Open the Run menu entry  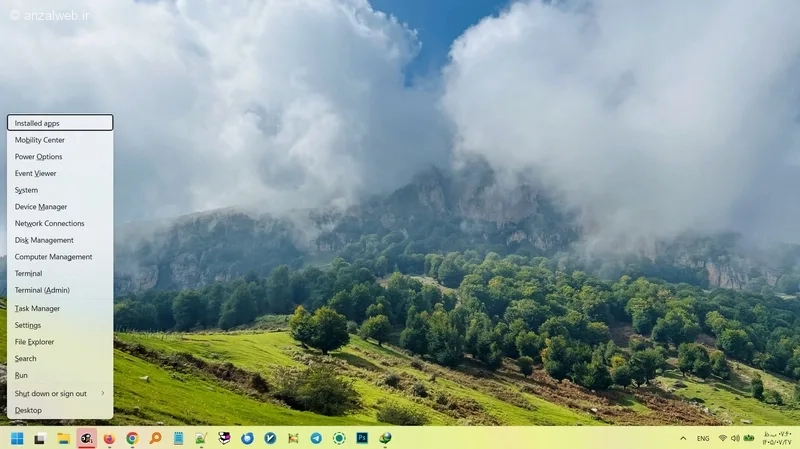[60, 375]
